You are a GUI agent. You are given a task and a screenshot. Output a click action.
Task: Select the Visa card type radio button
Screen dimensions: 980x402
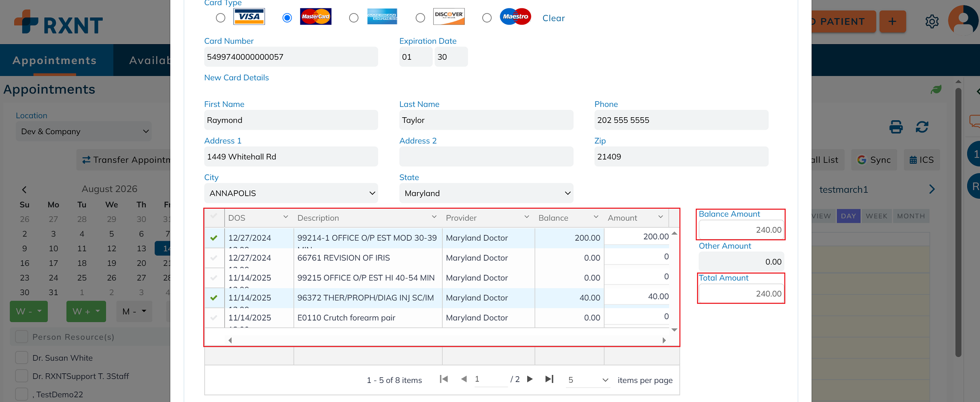[x=221, y=18]
